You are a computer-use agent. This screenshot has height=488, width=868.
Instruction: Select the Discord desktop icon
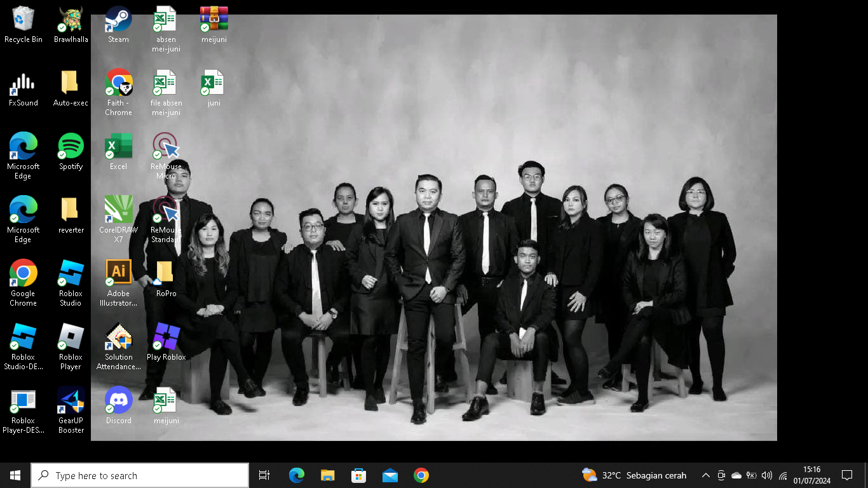[x=118, y=406]
